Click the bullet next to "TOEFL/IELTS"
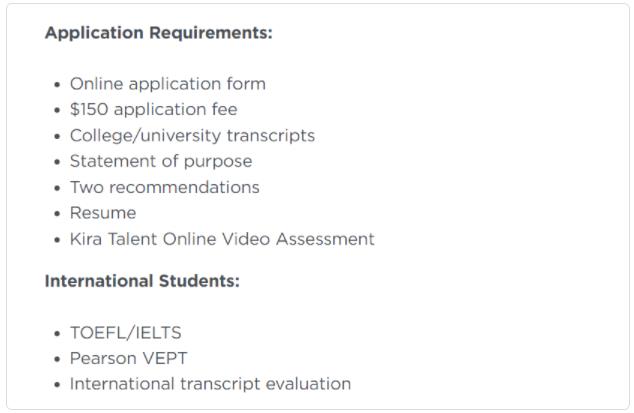The width and height of the screenshot is (634, 413). point(55,333)
